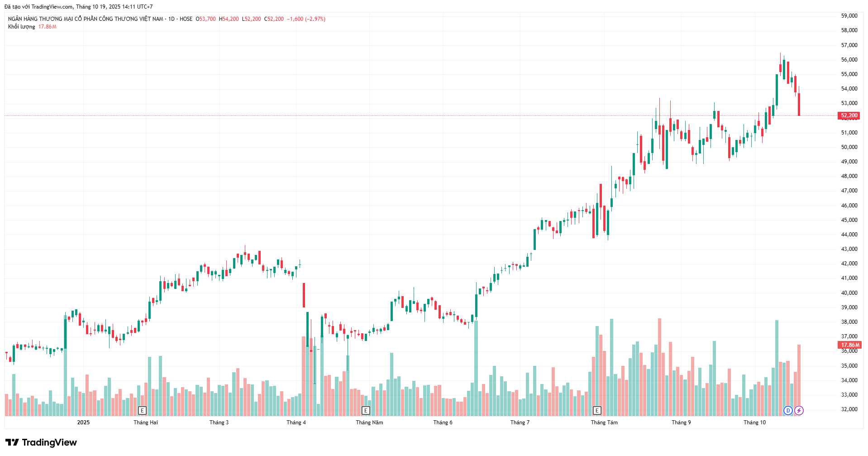Click the 1D interval in the legend
The height and width of the screenshot is (456, 868).
(x=172, y=19)
